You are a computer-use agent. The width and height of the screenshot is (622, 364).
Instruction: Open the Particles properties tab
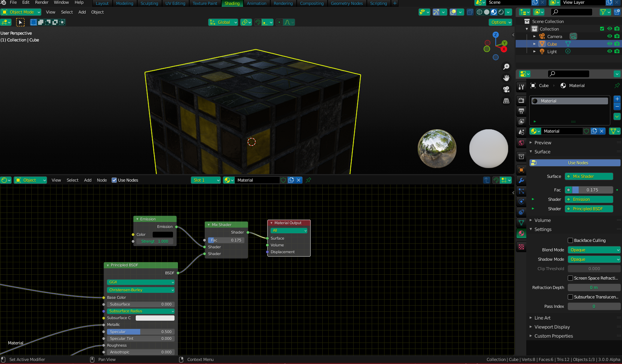(521, 191)
